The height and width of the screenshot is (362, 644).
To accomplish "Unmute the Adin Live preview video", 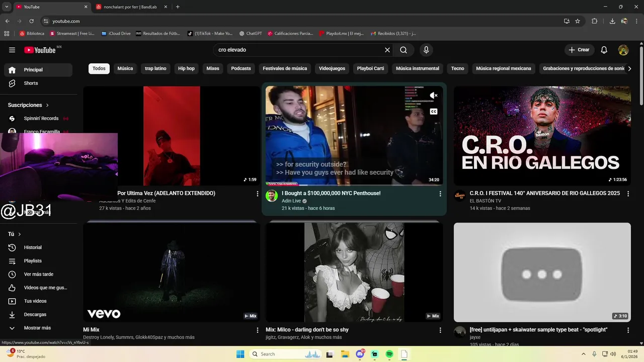I will tap(434, 96).
